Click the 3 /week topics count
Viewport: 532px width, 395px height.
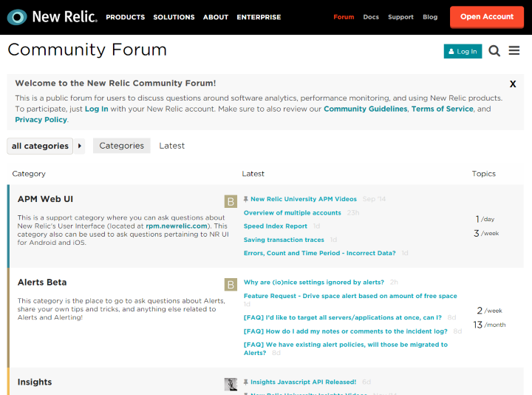point(486,233)
